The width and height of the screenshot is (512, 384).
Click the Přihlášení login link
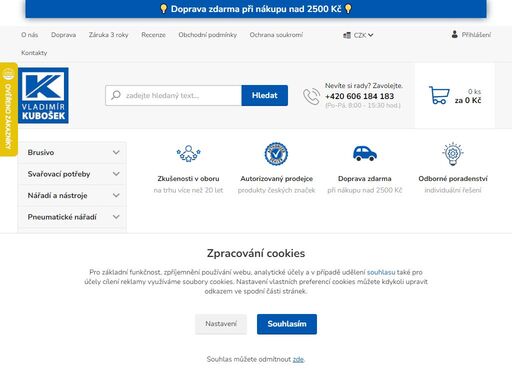476,35
